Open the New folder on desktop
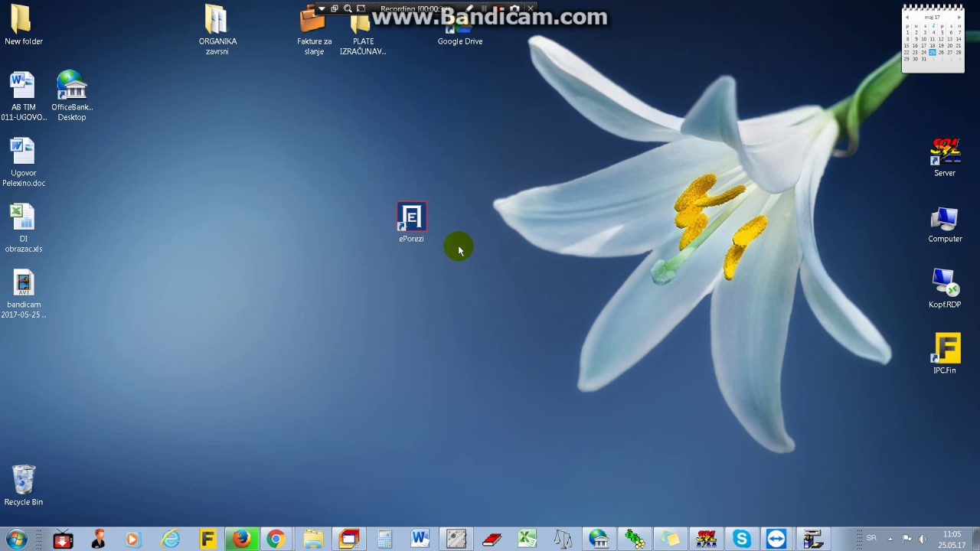 [23, 25]
